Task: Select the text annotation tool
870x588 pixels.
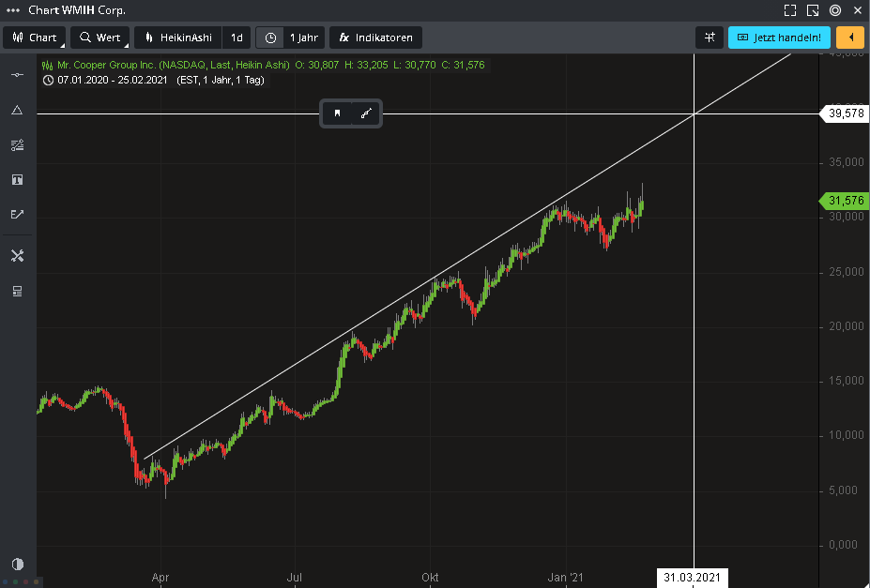Action: click(x=17, y=179)
